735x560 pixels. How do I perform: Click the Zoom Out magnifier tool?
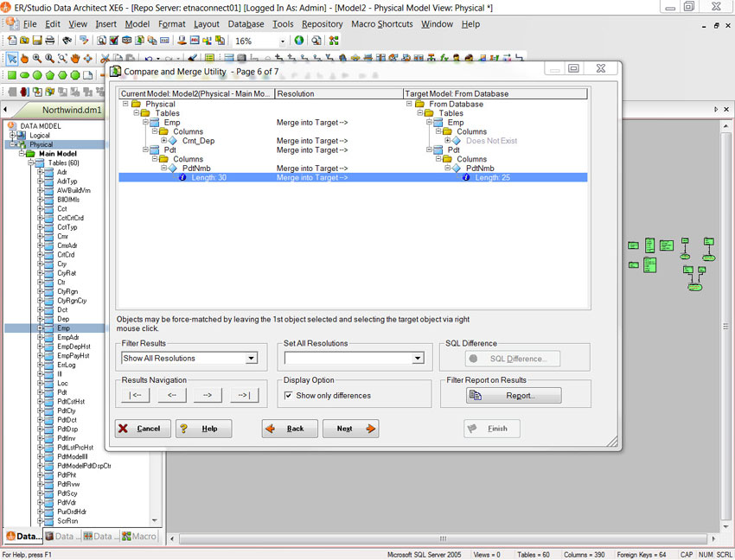pos(49,59)
